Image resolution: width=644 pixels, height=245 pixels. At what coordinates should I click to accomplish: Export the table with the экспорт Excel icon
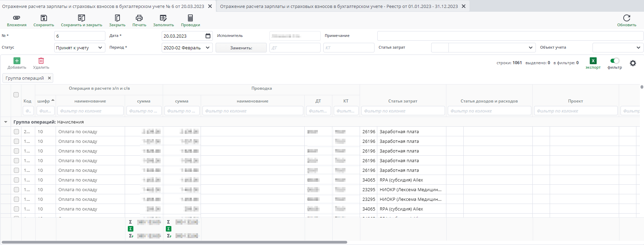593,61
